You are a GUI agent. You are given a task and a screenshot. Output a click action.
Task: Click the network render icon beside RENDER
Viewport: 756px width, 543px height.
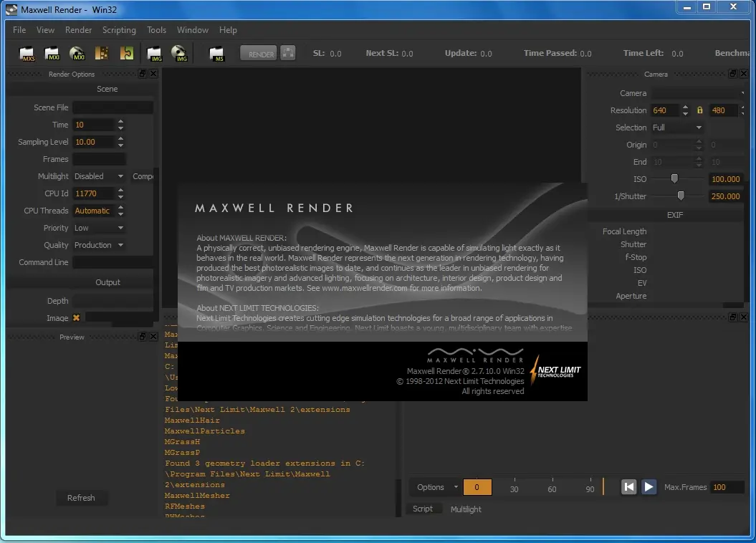(288, 53)
